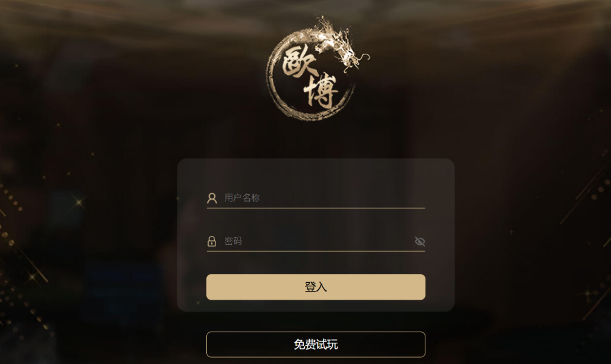Click the 免费试玩 label on the outlined button
Viewport: 611px width, 364px height.
coord(315,345)
